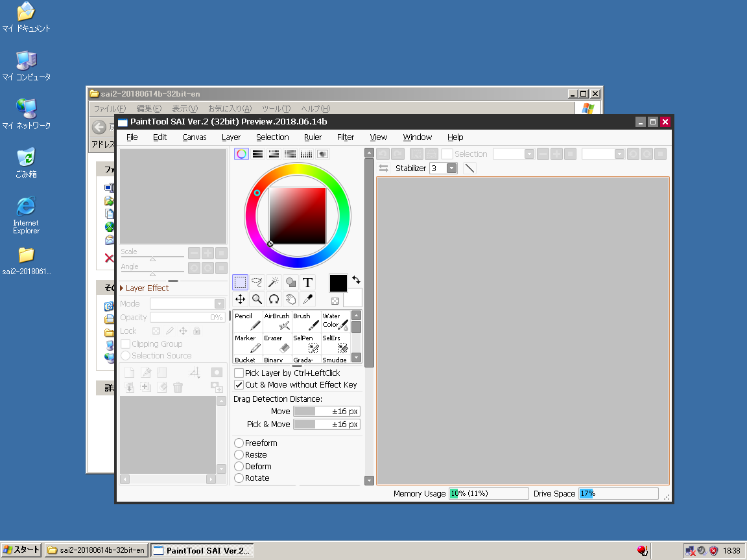Open the Ruler menu

[313, 137]
